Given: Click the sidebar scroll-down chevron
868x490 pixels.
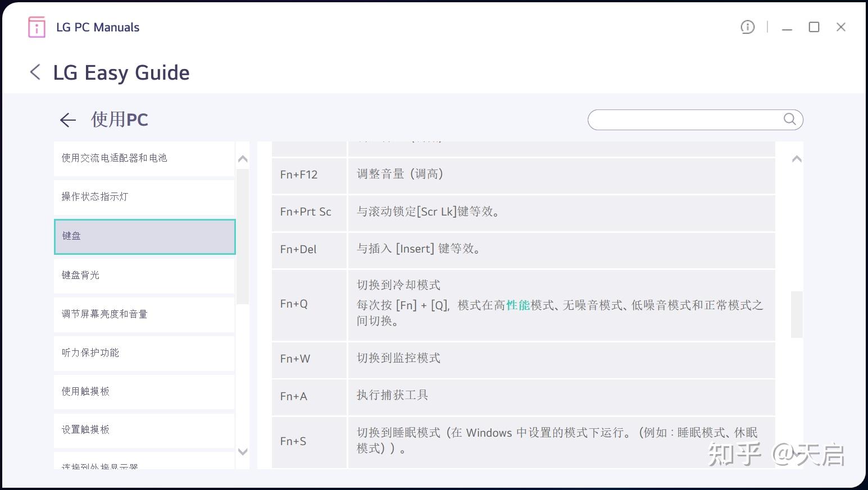Looking at the screenshot, I should 243,452.
